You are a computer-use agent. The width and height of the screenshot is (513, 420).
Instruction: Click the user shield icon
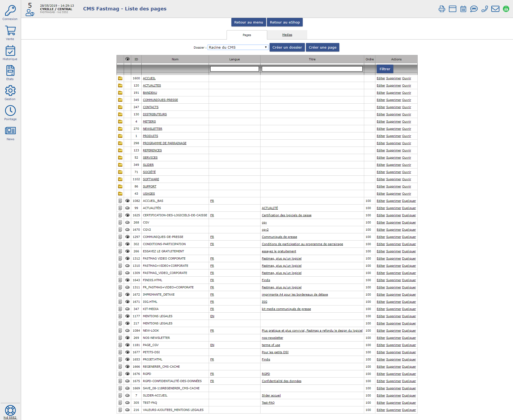(30, 12)
